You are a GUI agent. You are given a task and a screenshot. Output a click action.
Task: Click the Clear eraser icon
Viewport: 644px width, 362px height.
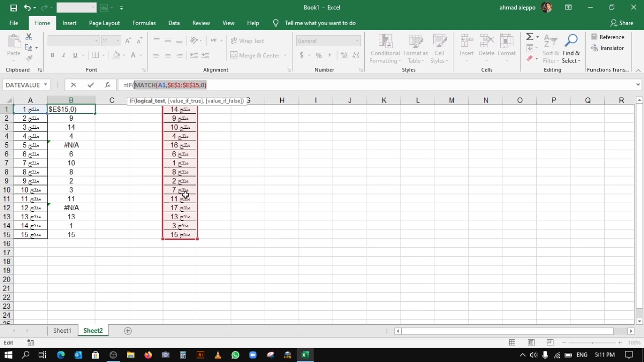coord(529,59)
